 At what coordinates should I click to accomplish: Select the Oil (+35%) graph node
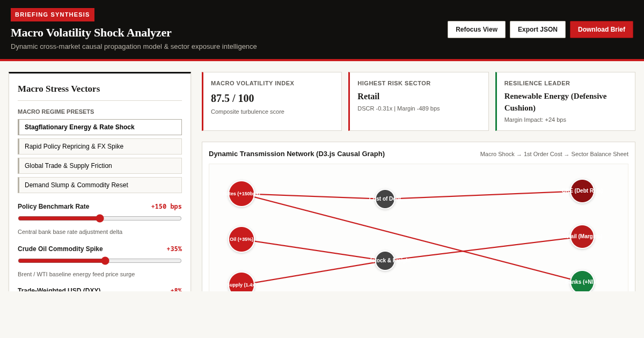click(x=241, y=239)
